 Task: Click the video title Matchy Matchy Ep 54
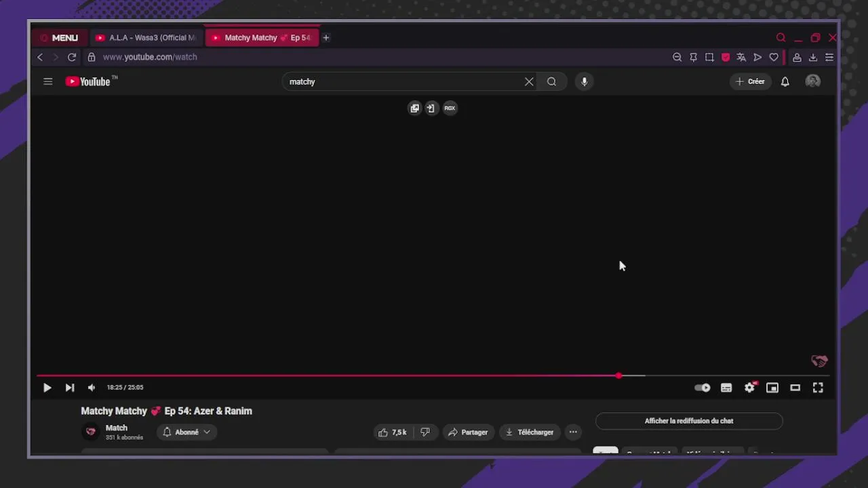click(x=166, y=411)
